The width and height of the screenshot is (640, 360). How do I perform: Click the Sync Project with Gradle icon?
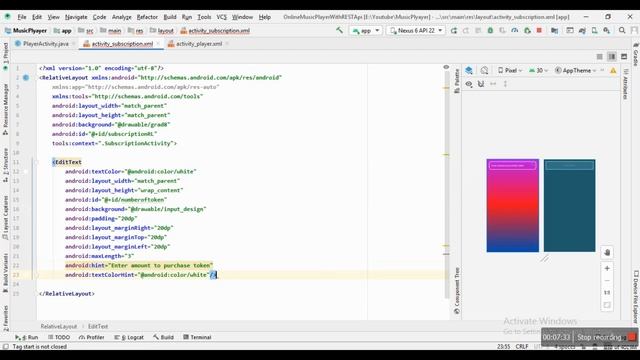pos(582,31)
